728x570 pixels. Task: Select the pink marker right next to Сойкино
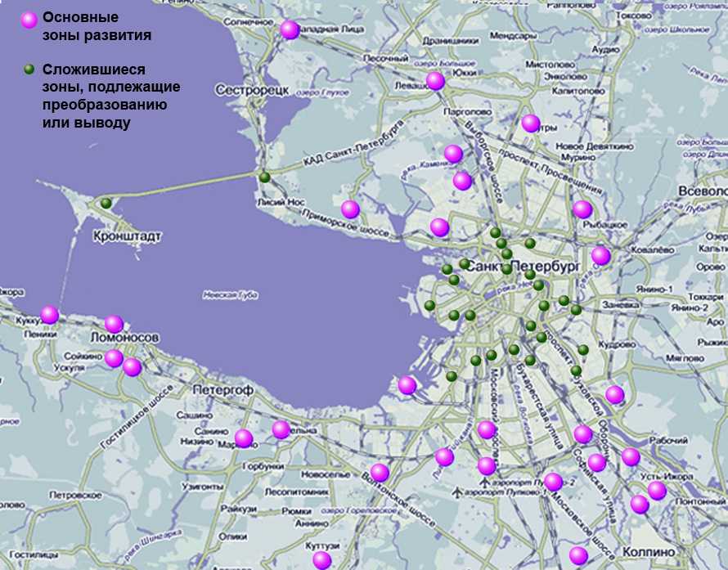[x=114, y=358]
